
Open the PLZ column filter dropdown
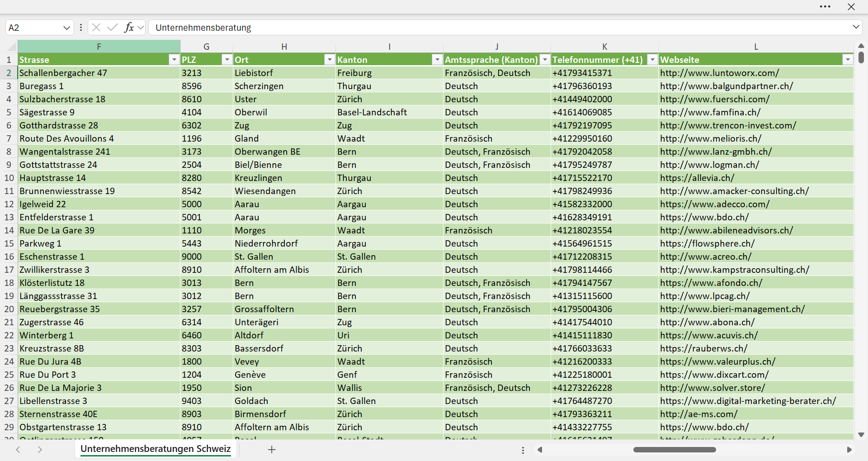point(227,60)
